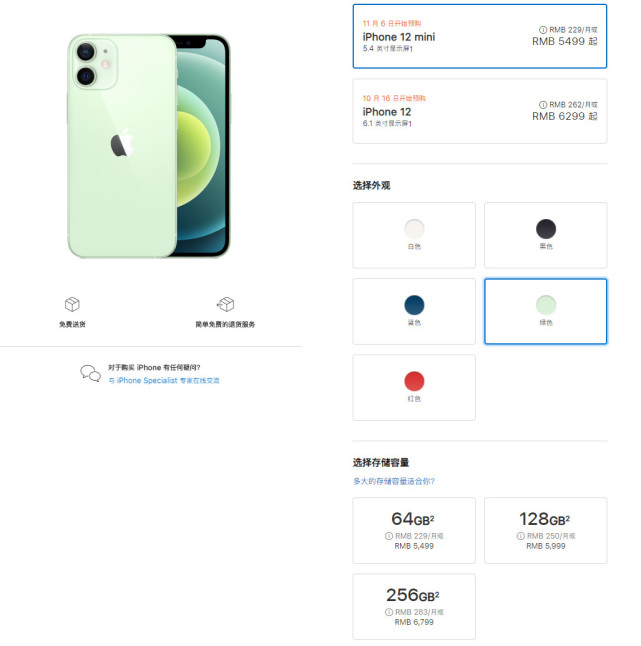Open the iPhone Specialist online chat link
641x646 pixels.
163,380
